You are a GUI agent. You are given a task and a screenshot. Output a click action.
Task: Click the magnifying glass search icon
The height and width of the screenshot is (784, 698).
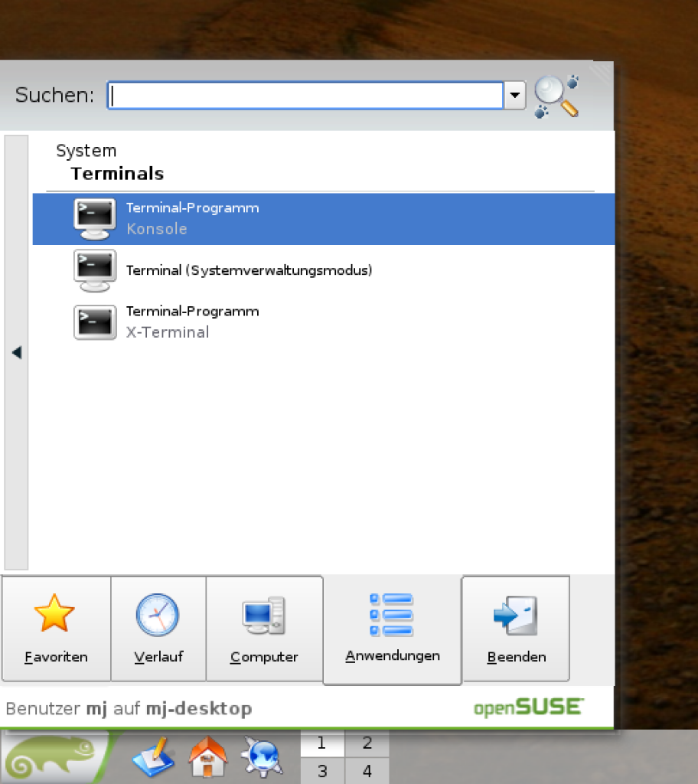point(557,96)
